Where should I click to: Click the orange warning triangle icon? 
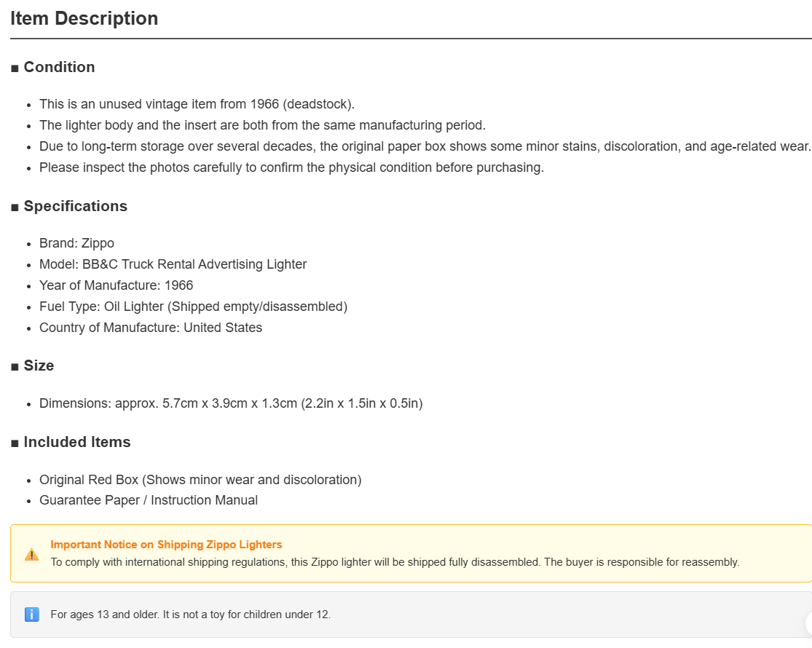(31, 554)
